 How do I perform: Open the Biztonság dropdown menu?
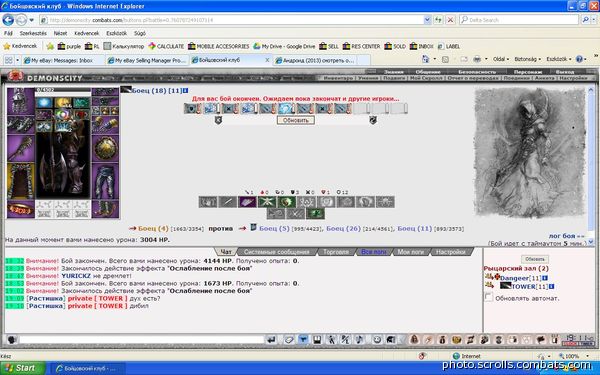pyautogui.click(x=527, y=59)
